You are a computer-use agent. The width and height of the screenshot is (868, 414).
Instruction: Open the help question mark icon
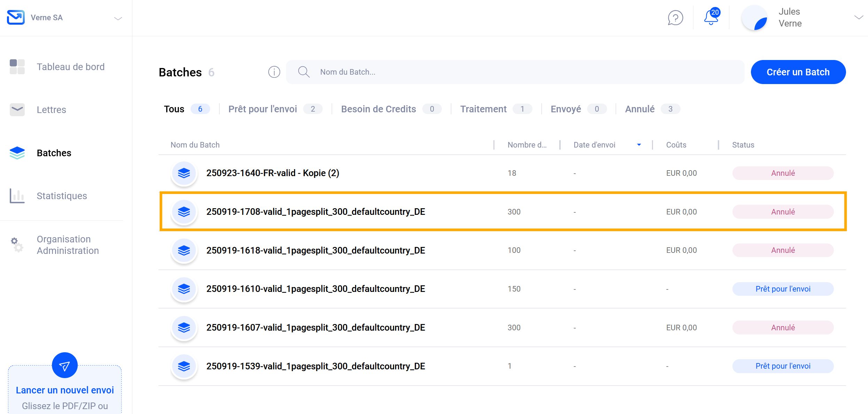pyautogui.click(x=675, y=18)
